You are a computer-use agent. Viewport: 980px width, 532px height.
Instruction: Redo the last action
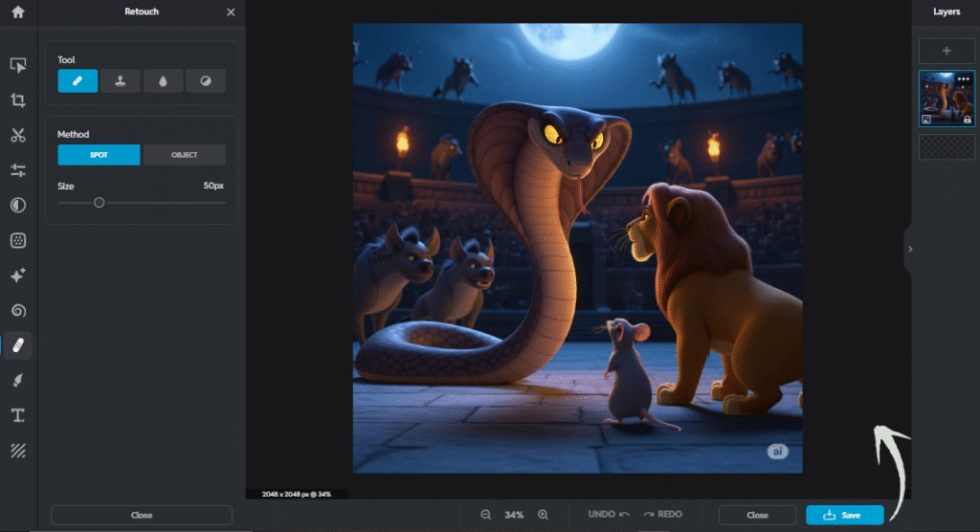coord(662,514)
